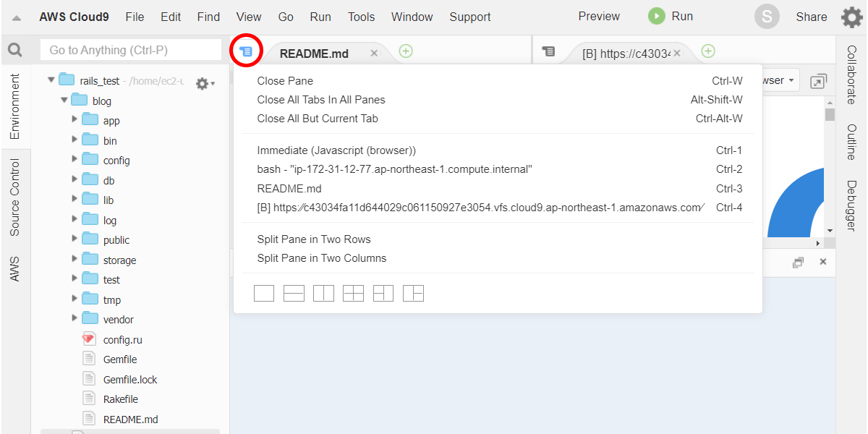Open the View menu
The image size is (868, 434).
pyautogui.click(x=249, y=17)
